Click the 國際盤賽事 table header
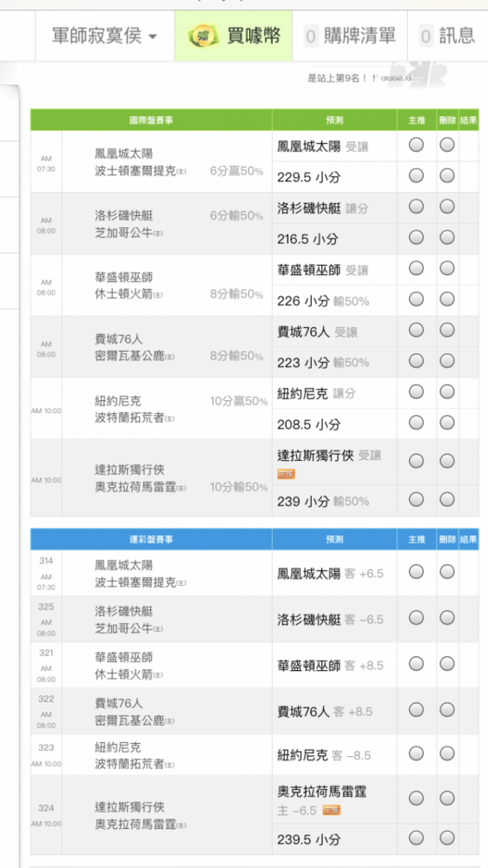Viewport: 488px width, 868px height. coord(151,120)
